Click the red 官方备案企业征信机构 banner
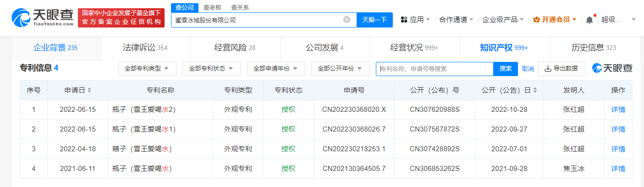 [x=121, y=18]
